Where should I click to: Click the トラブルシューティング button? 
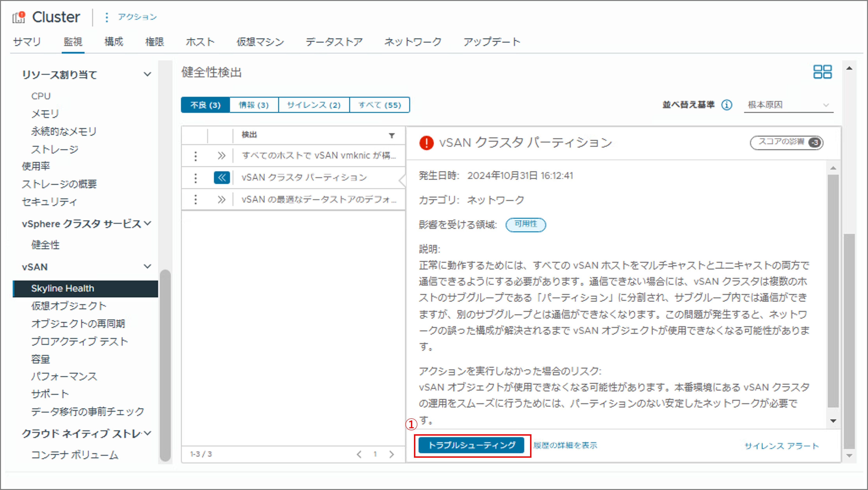tap(471, 445)
